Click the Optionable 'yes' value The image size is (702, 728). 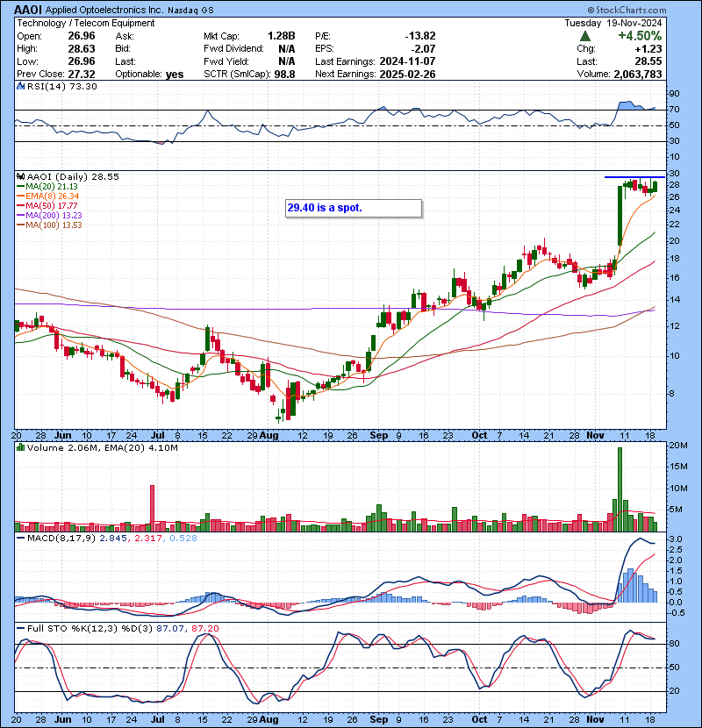(175, 75)
